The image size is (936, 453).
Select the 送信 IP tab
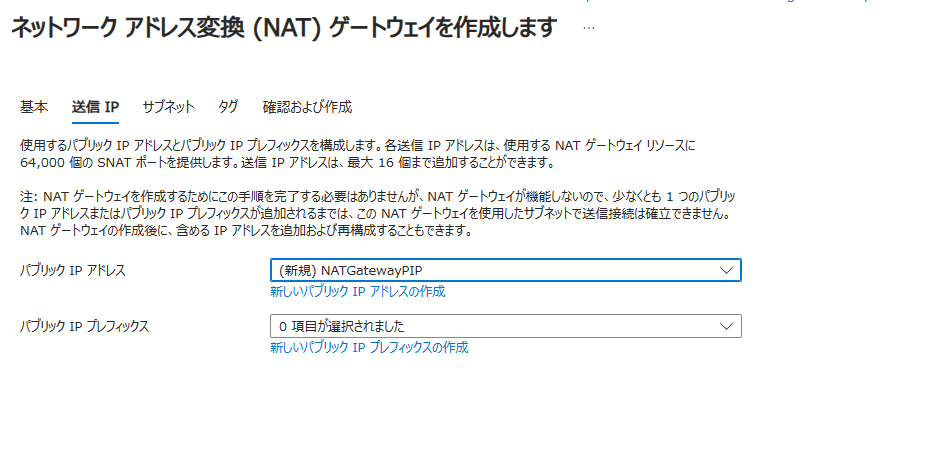pyautogui.click(x=96, y=107)
